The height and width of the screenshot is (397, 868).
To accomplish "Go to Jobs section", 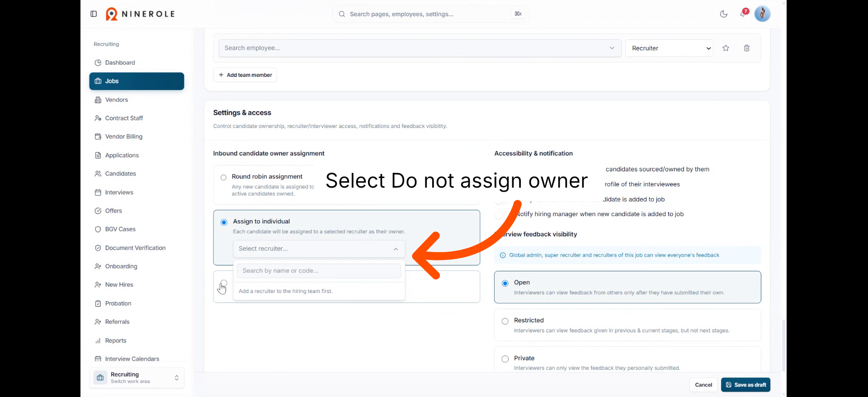I will [x=137, y=81].
